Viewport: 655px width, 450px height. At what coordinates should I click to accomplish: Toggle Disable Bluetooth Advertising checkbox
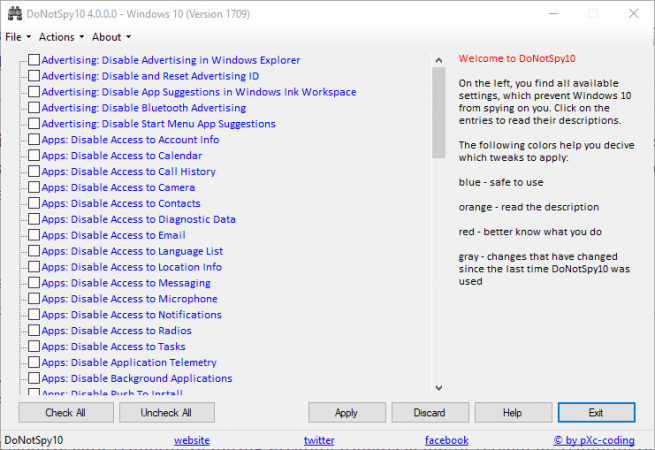34,107
